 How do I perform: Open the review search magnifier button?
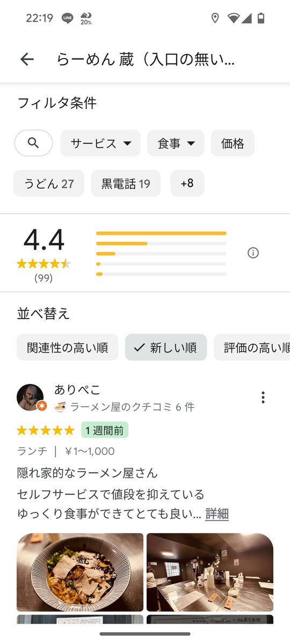point(33,143)
